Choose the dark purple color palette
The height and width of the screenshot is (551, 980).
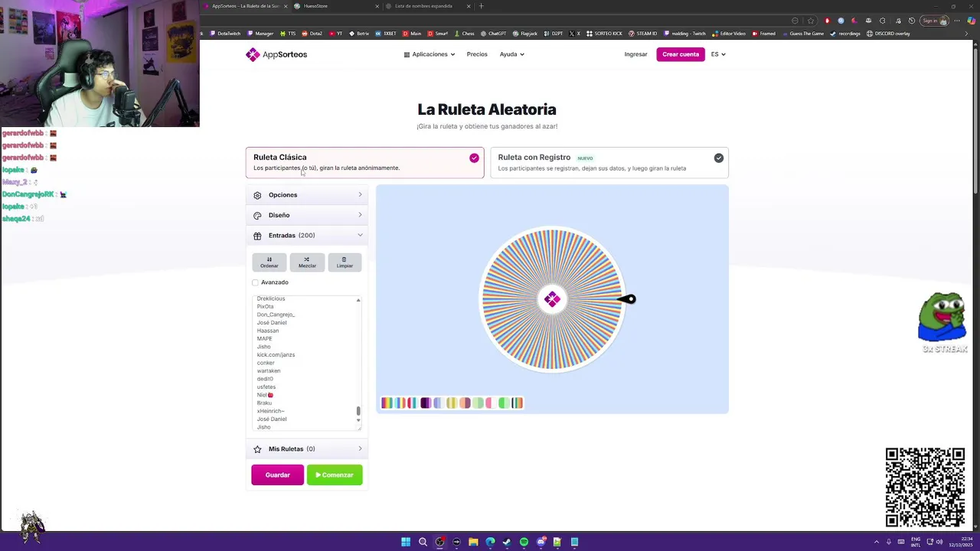[x=426, y=403]
